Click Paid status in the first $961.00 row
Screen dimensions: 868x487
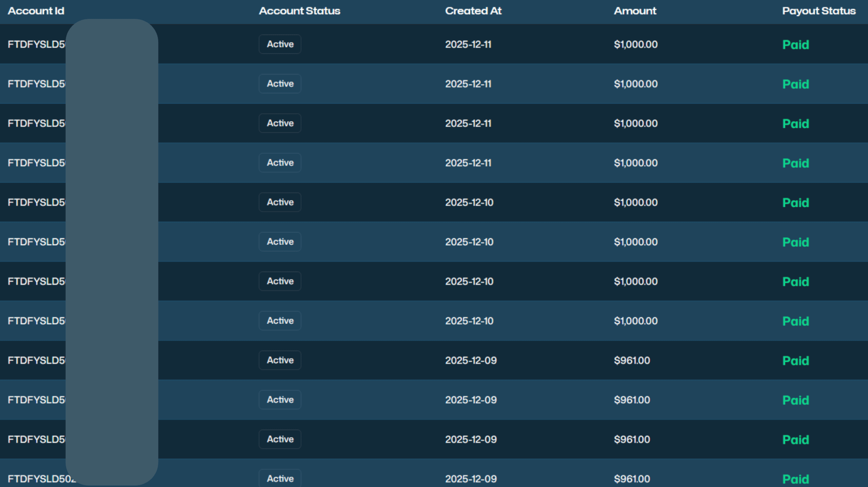795,361
